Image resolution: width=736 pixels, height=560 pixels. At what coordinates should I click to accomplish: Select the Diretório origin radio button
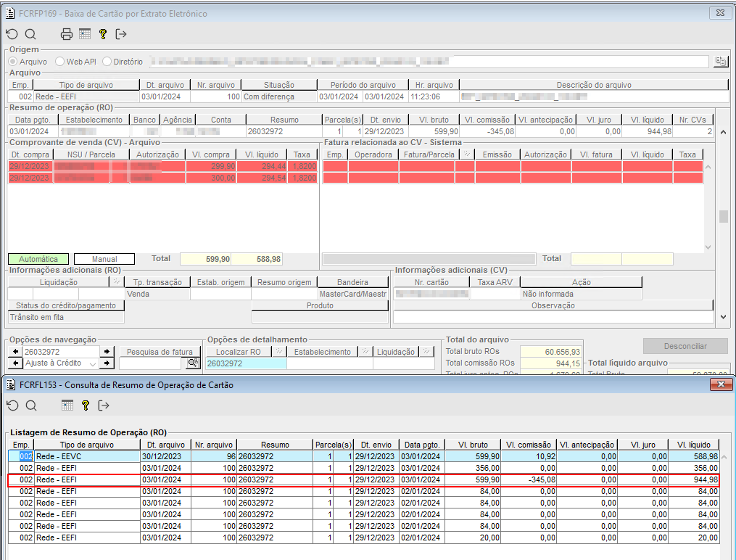[107, 62]
